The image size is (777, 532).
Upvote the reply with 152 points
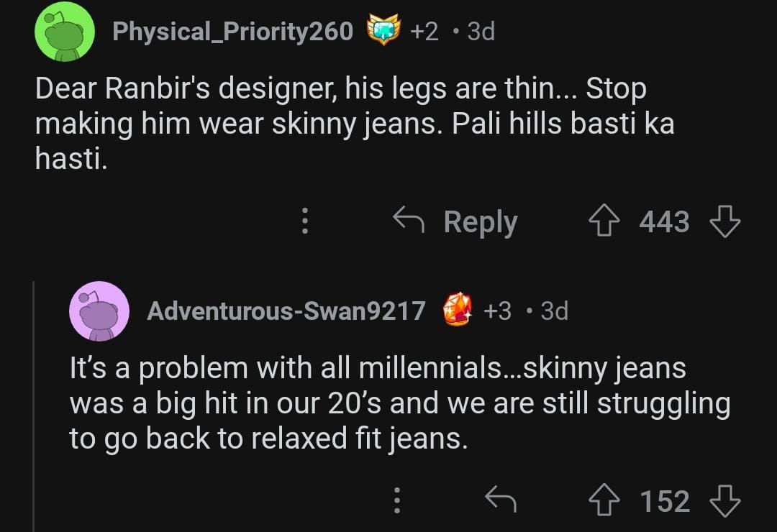[x=604, y=500]
